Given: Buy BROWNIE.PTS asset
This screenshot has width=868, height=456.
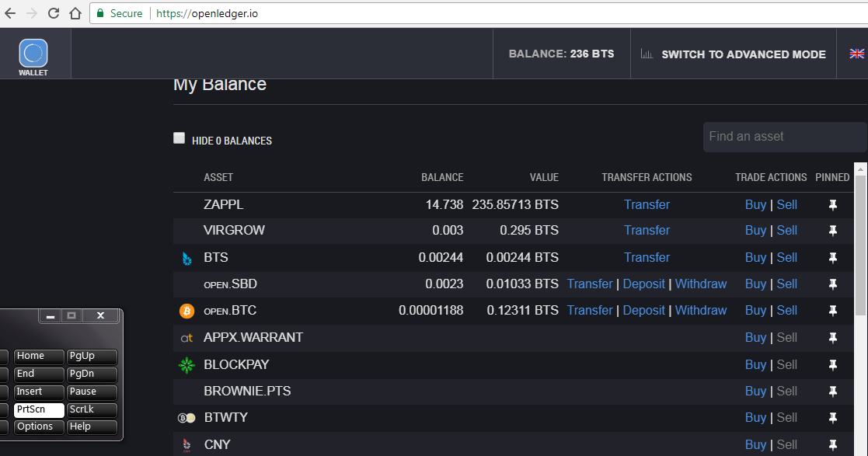Looking at the screenshot, I should (x=755, y=392).
